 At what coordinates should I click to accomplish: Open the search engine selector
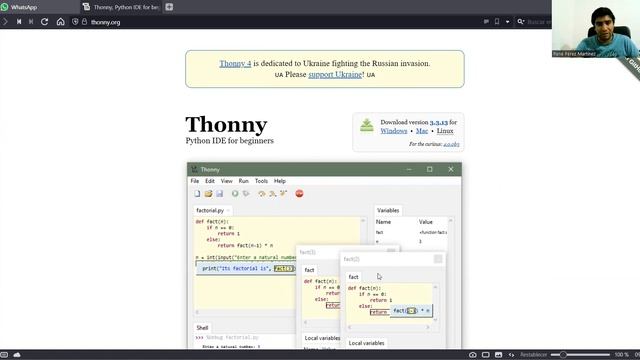click(520, 22)
